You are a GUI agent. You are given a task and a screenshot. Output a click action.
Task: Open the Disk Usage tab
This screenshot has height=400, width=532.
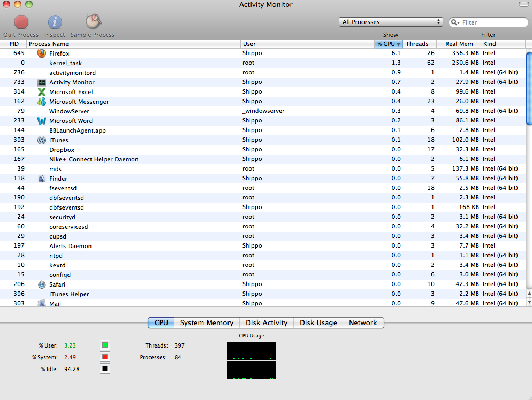(318, 322)
